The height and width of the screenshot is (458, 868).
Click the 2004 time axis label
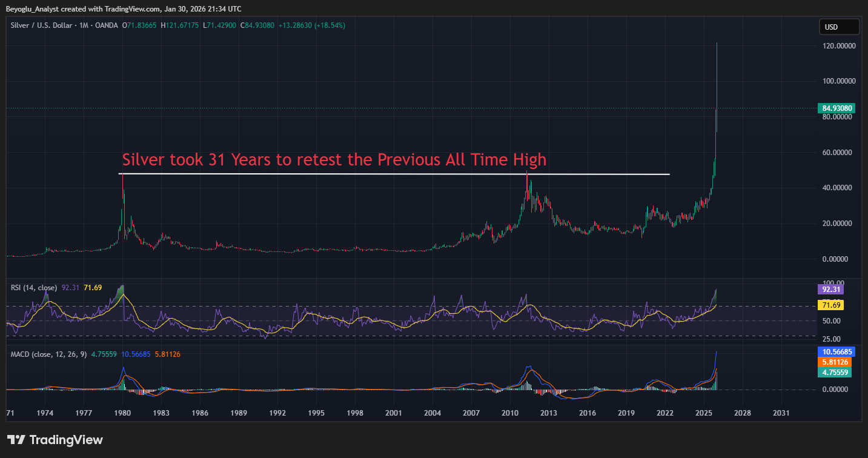coord(432,413)
